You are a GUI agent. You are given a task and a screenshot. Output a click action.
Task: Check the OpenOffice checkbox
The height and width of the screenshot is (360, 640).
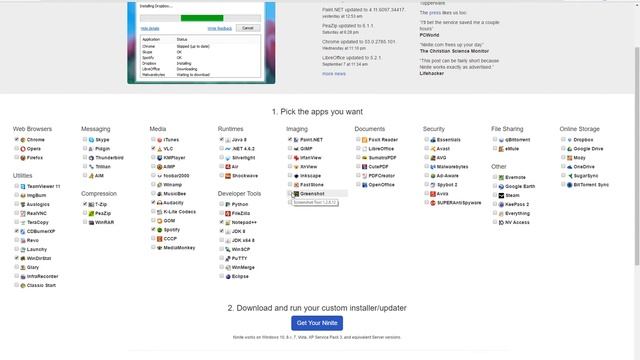click(358, 184)
